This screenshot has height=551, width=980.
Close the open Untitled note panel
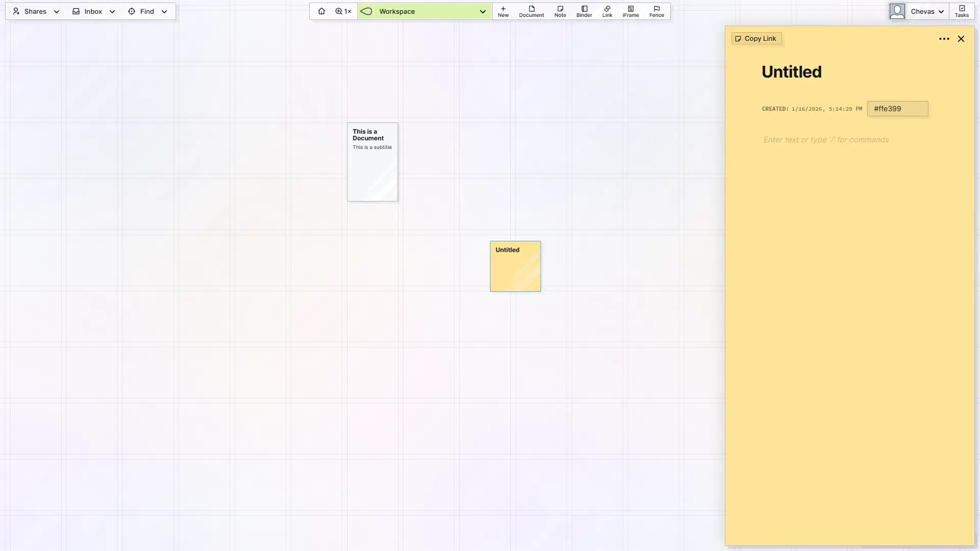(x=961, y=39)
